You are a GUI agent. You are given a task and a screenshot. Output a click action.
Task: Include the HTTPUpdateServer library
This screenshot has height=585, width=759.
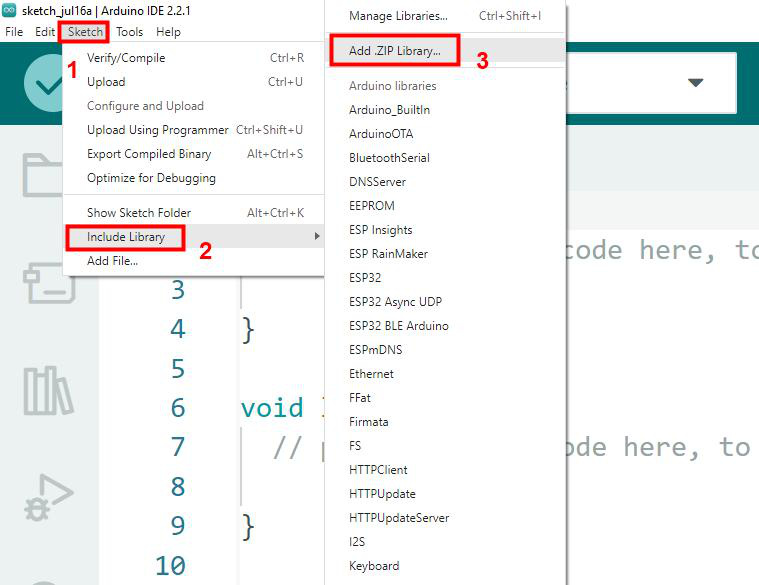pyautogui.click(x=445, y=518)
